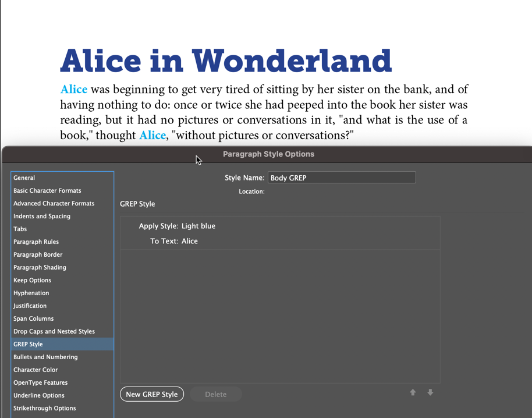532x418 pixels.
Task: Click the disabled Delete button
Action: (x=216, y=394)
